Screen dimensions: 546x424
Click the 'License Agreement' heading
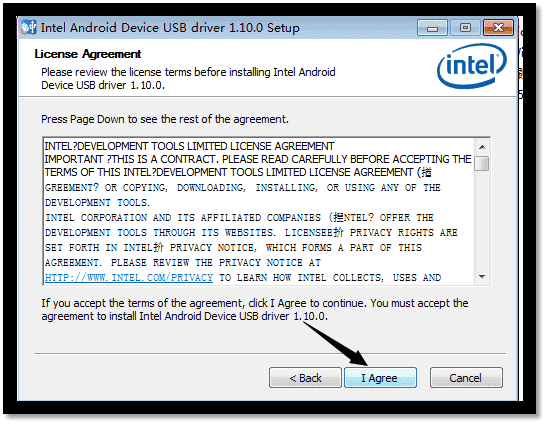point(88,54)
